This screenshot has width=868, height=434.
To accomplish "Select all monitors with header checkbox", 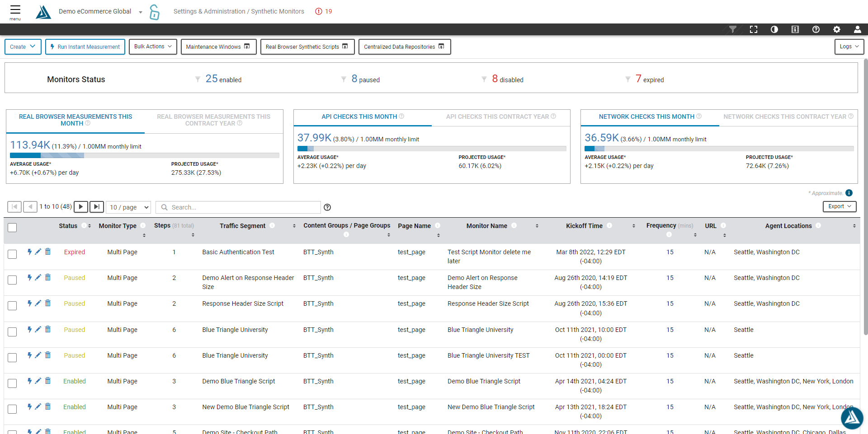I will (x=13, y=228).
